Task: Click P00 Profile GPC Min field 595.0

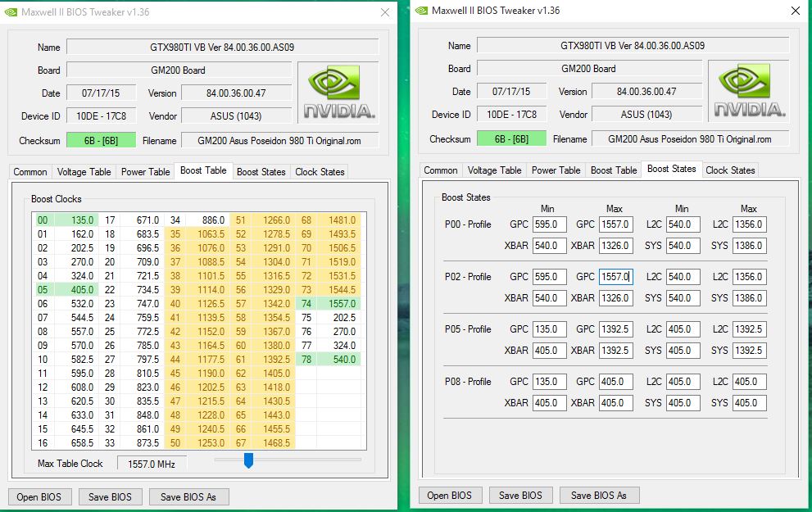Action: point(550,224)
